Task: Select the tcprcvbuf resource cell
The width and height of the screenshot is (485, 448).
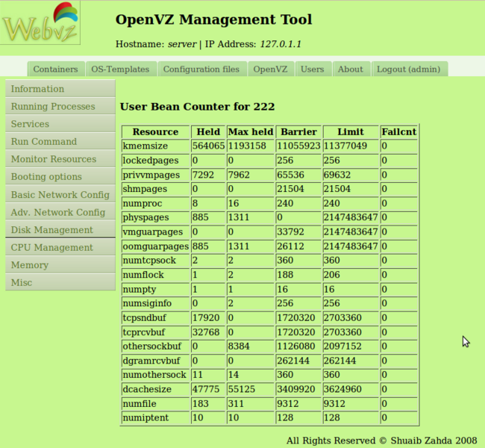Action: (156, 332)
